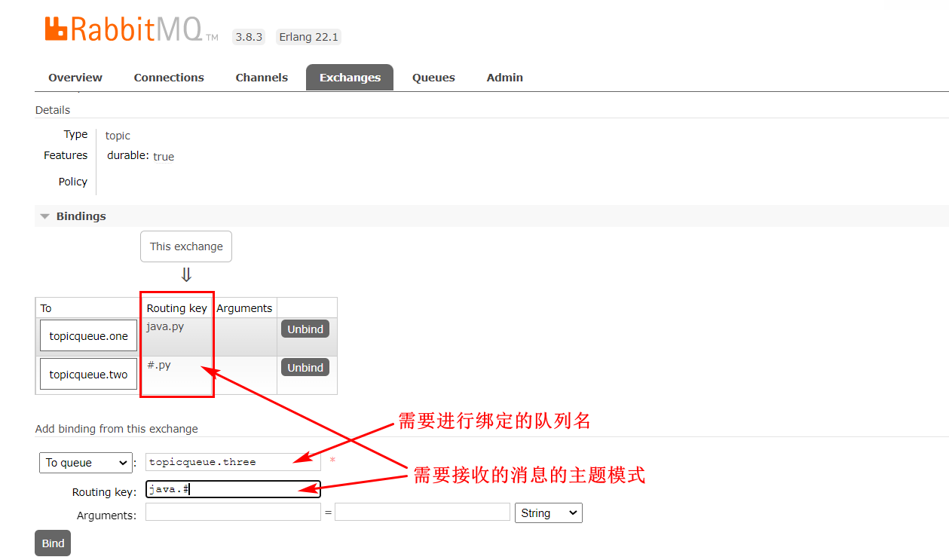Click the Arguments key input field
The image size is (949, 560).
233,513
